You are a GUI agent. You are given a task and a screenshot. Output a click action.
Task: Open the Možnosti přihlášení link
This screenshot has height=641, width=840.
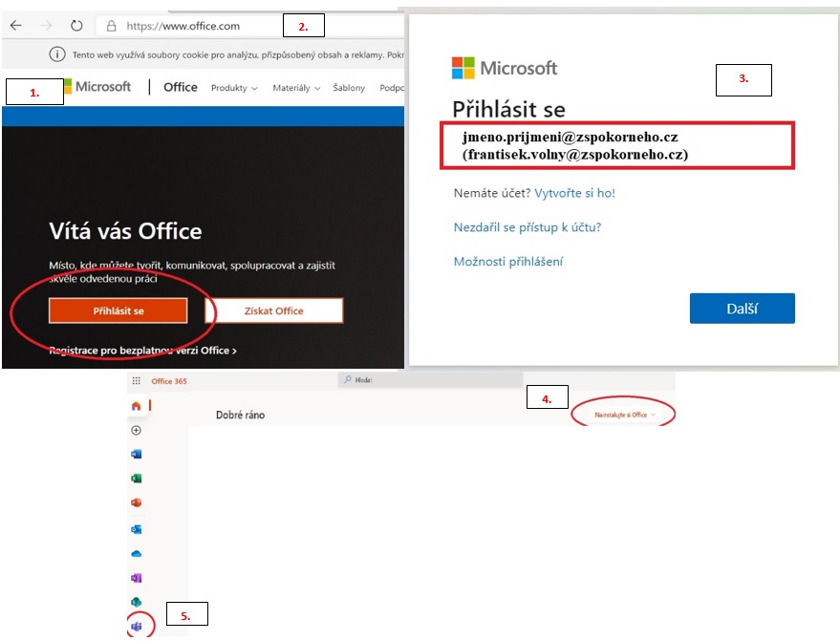(508, 262)
